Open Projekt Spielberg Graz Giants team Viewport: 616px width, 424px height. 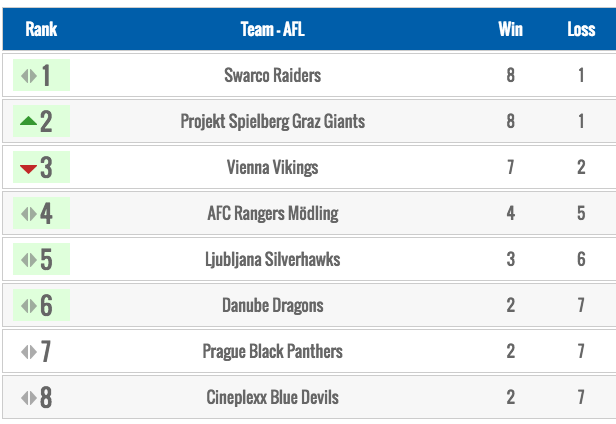[272, 122]
